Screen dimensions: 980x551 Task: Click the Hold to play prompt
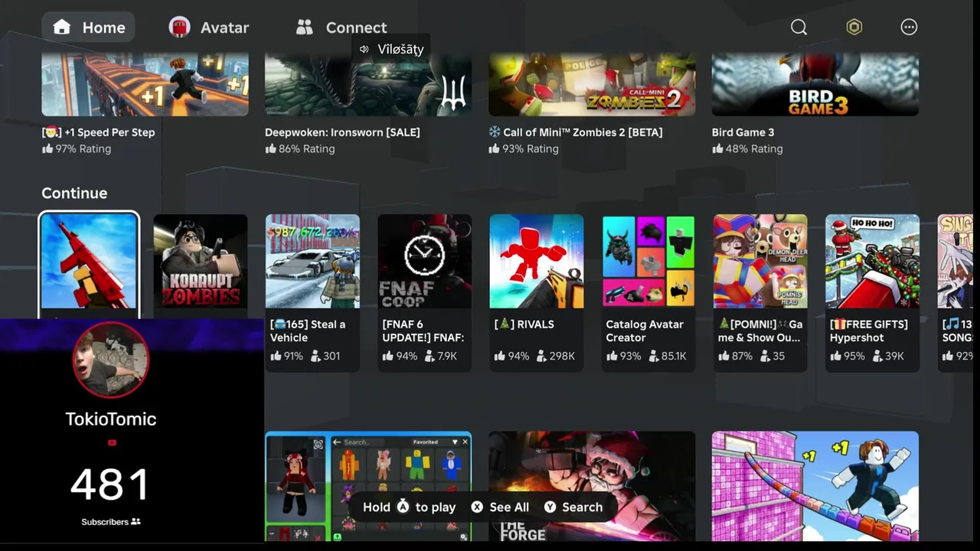coord(409,507)
